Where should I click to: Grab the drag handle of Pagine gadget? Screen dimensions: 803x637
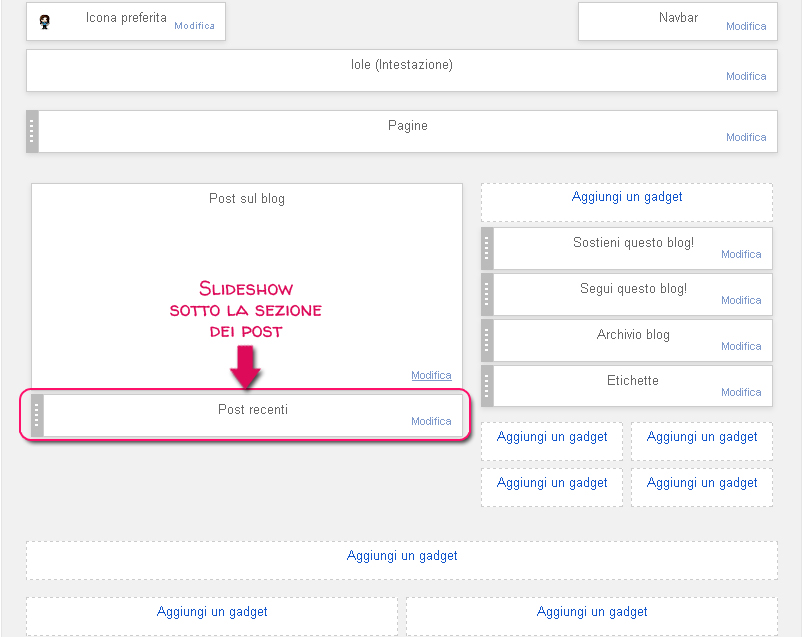pos(32,131)
